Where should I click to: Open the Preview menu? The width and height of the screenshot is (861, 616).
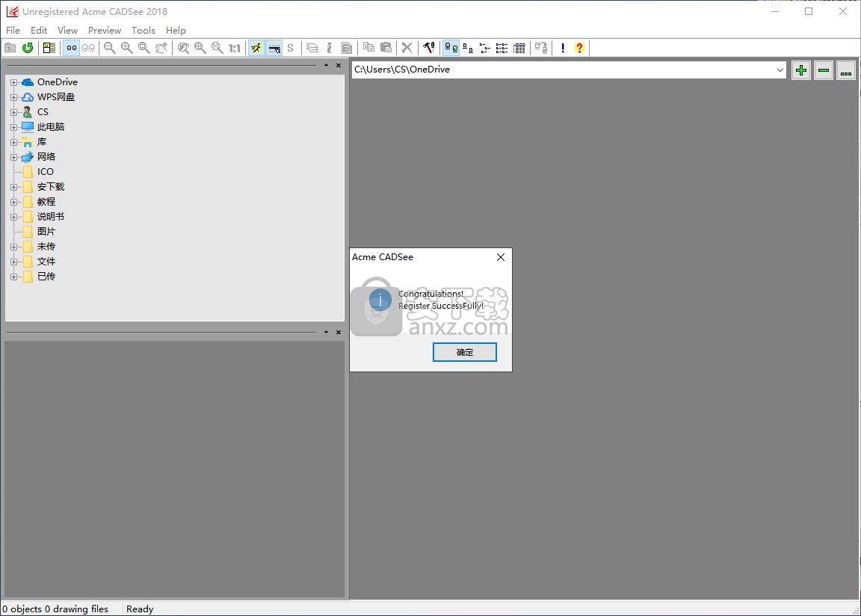[x=105, y=30]
